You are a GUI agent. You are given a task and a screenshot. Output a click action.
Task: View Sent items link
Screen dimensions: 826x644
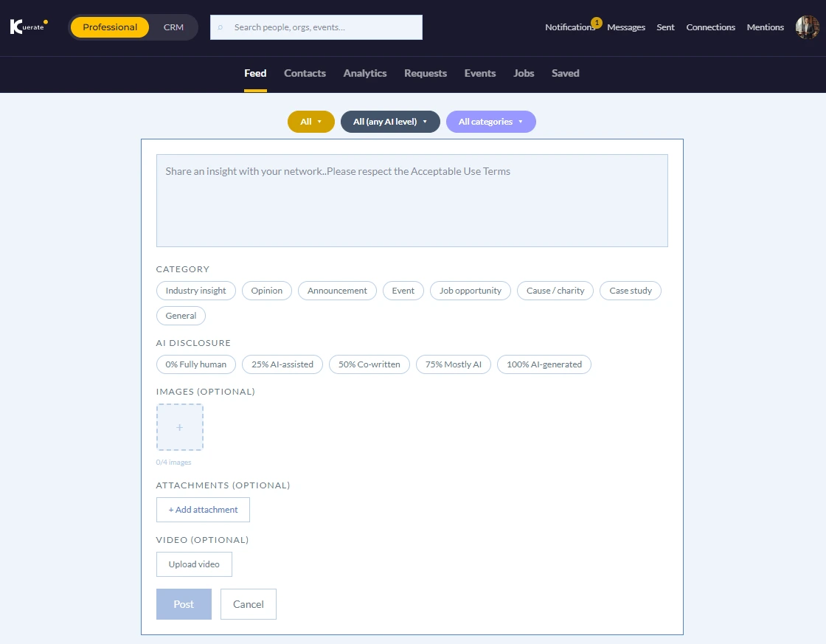(x=665, y=27)
